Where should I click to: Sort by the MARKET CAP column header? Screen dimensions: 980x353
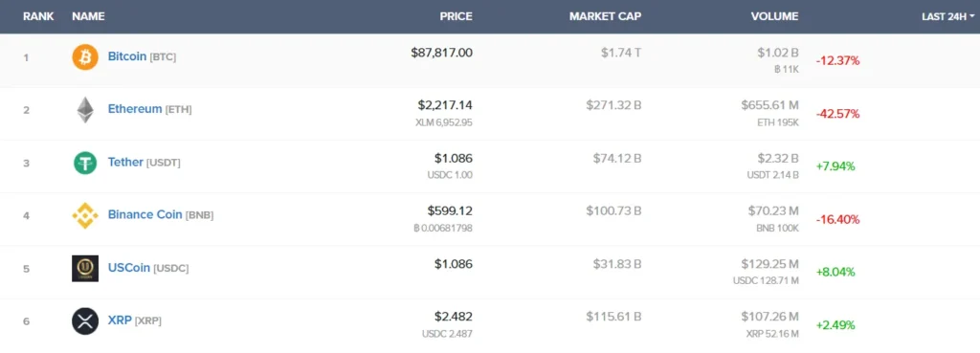605,17
